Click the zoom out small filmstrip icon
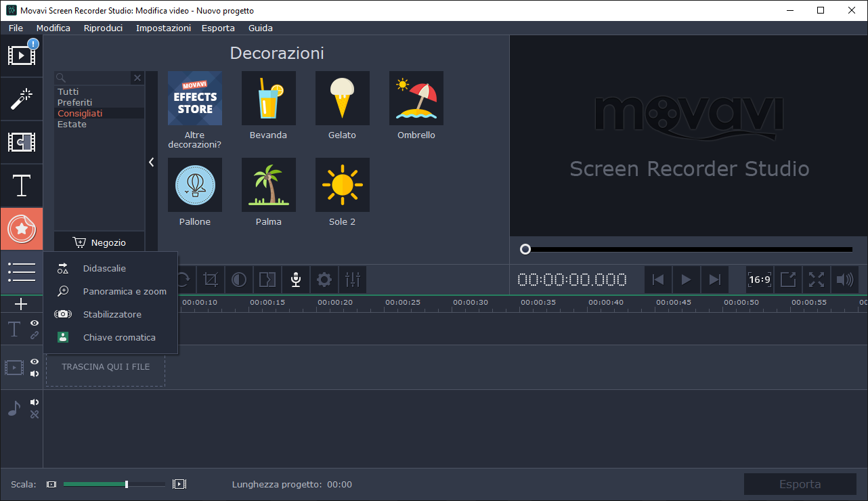The image size is (868, 501). click(x=51, y=484)
